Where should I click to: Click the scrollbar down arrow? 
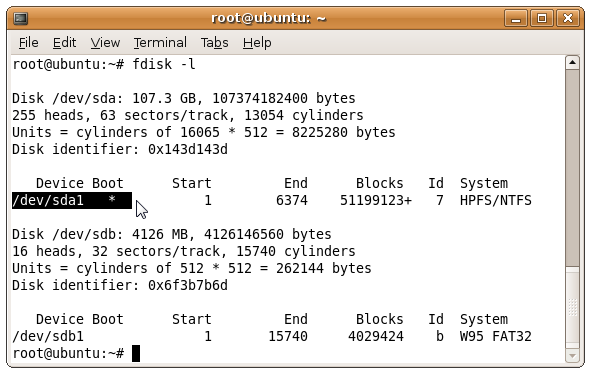(572, 356)
